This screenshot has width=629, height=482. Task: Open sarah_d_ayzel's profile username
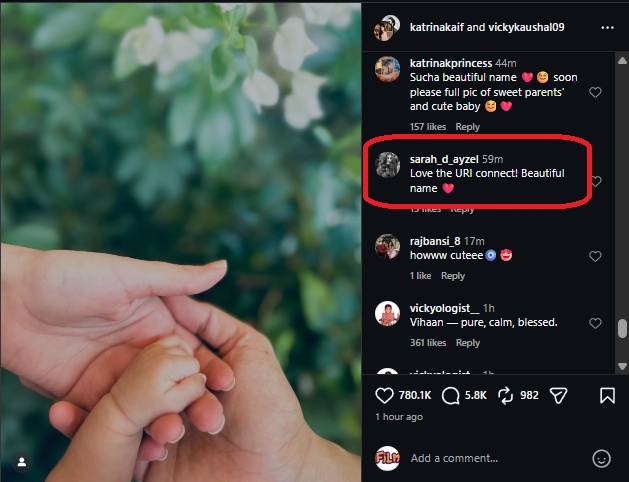(x=444, y=159)
